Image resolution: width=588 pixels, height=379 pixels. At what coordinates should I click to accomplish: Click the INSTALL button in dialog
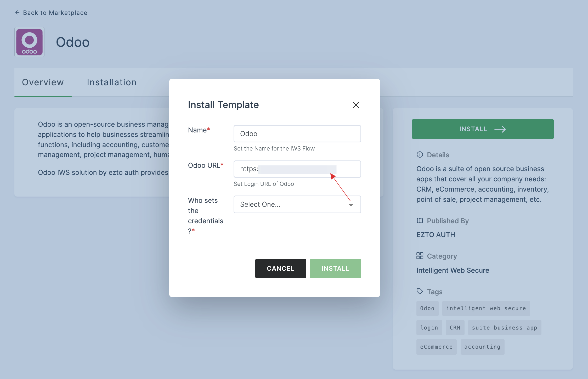pos(336,268)
